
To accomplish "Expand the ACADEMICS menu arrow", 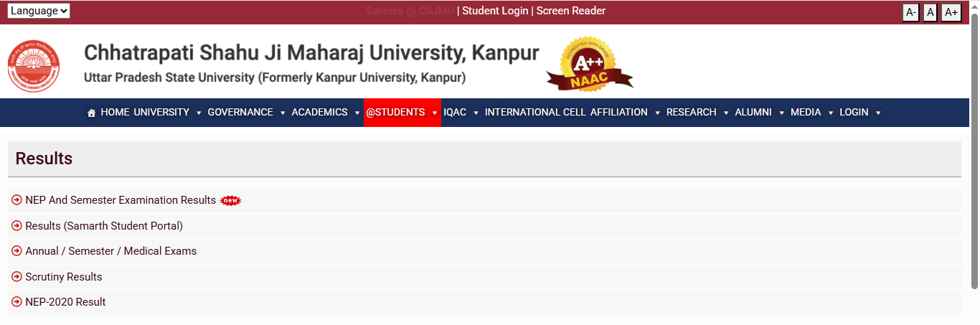I will [357, 113].
